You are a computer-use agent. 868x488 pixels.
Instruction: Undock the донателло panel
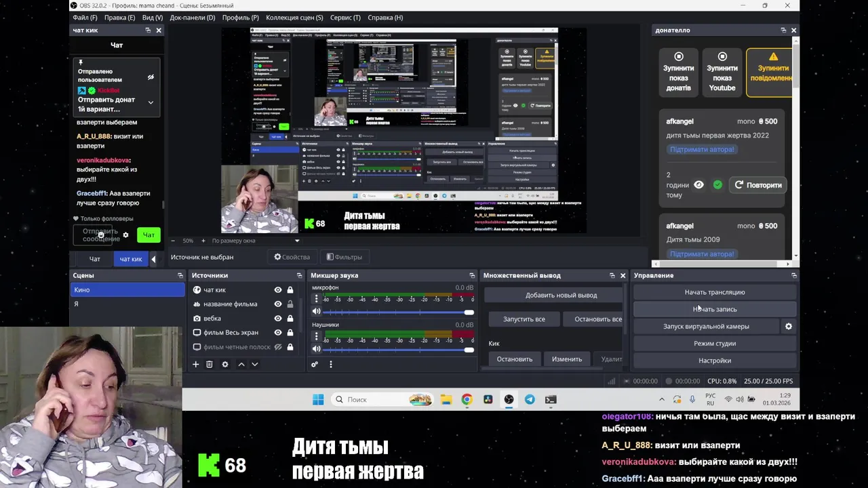point(783,30)
